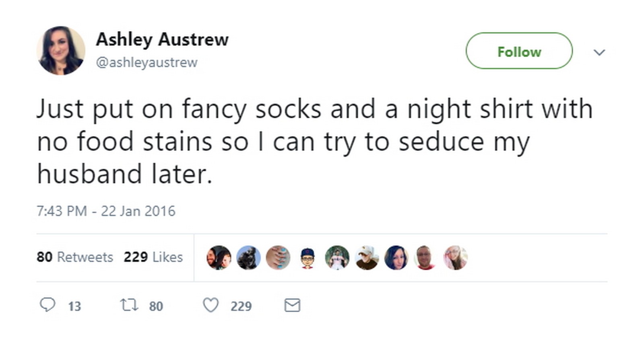This screenshot has width=644, height=337.
Task: Retweet this tweet using the arrows icon
Action: coord(130,305)
